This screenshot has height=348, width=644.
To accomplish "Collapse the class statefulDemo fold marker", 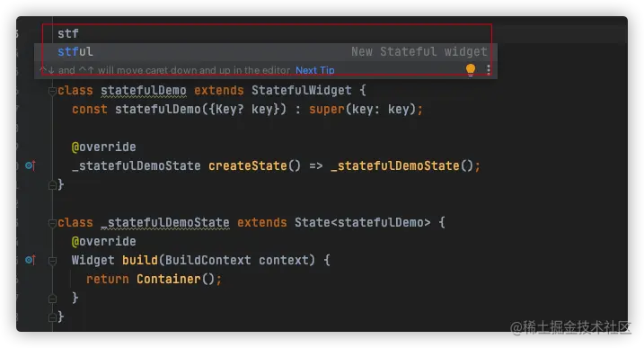I will coord(52,91).
